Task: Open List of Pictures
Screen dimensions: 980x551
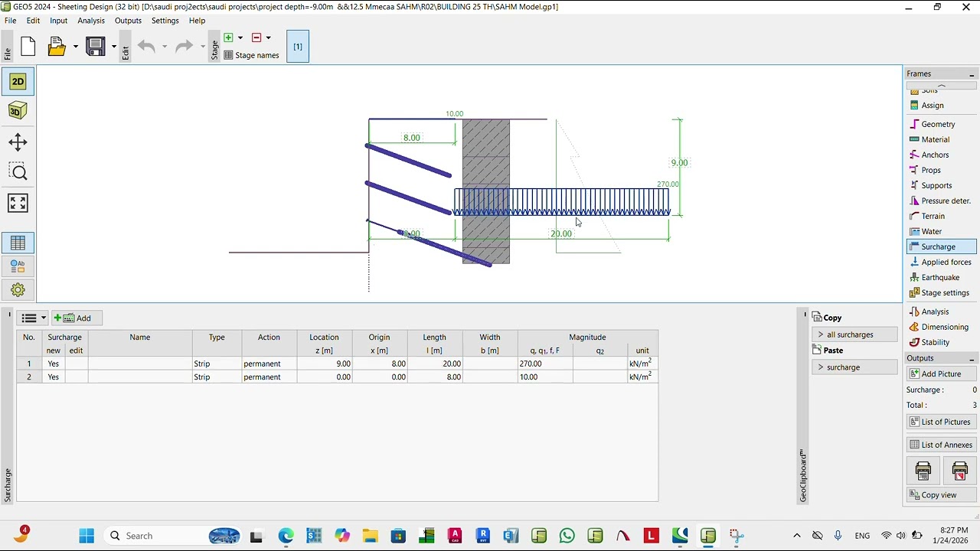Action: tap(941, 422)
